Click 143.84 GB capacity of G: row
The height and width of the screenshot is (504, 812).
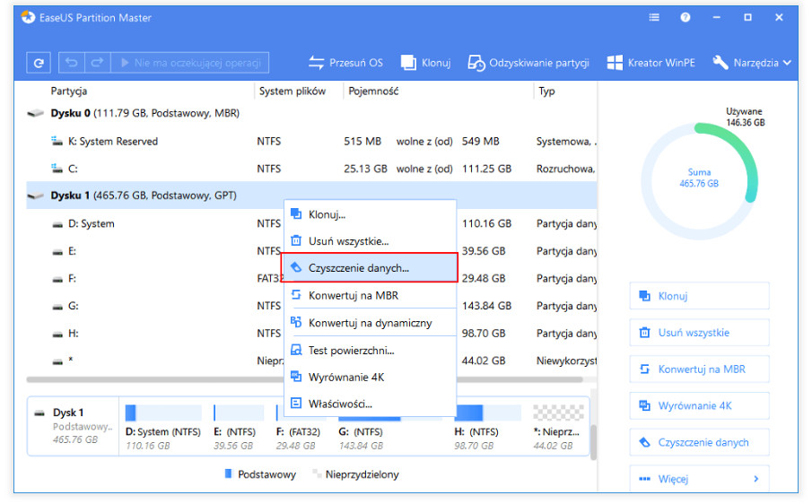pyautogui.click(x=486, y=306)
